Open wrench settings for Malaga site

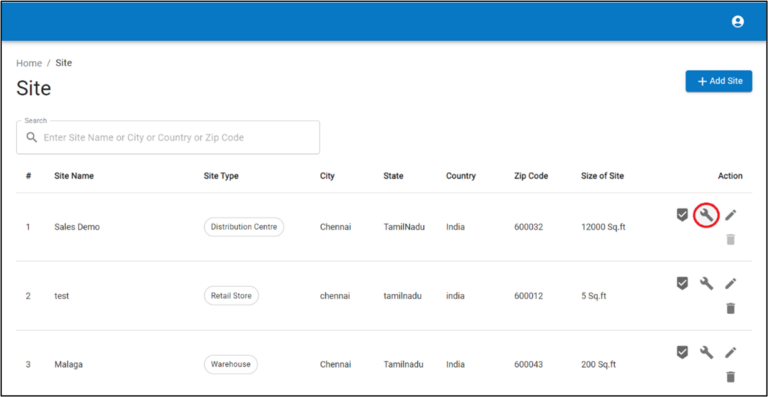pos(706,352)
